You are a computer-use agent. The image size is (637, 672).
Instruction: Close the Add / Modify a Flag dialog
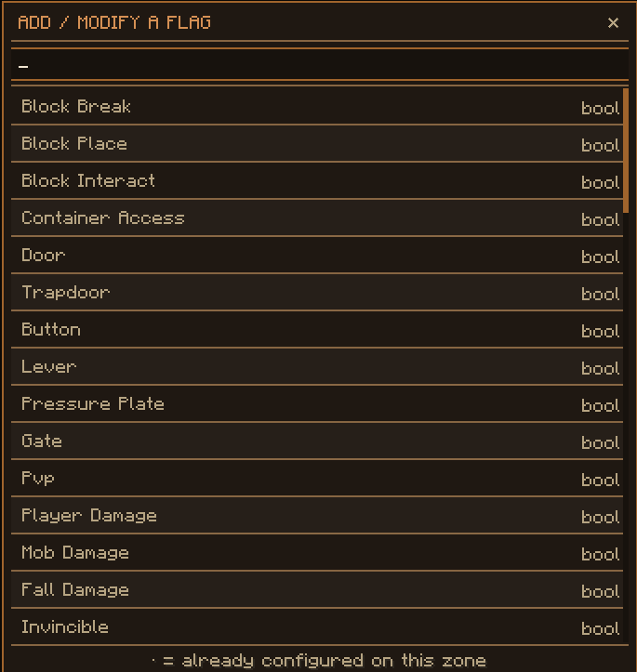613,23
